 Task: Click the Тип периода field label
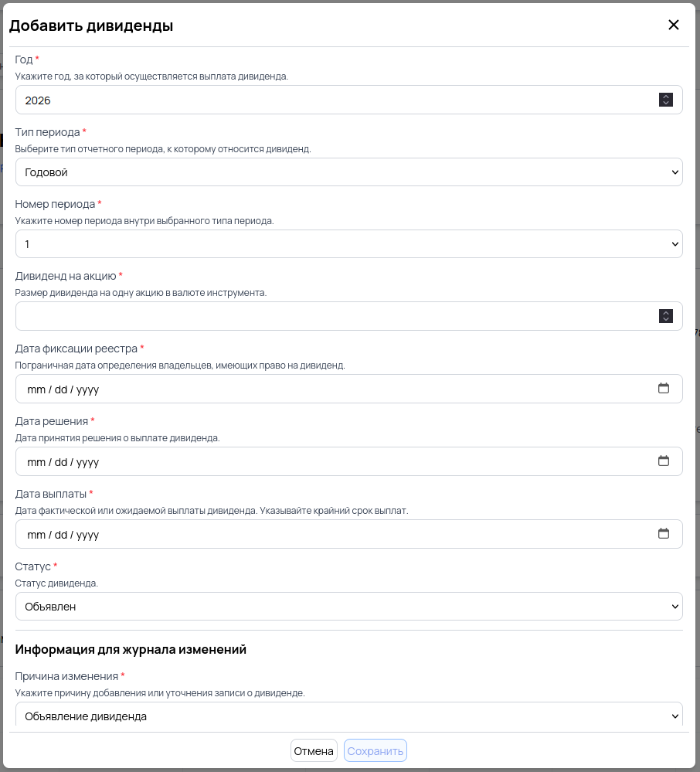click(47, 132)
